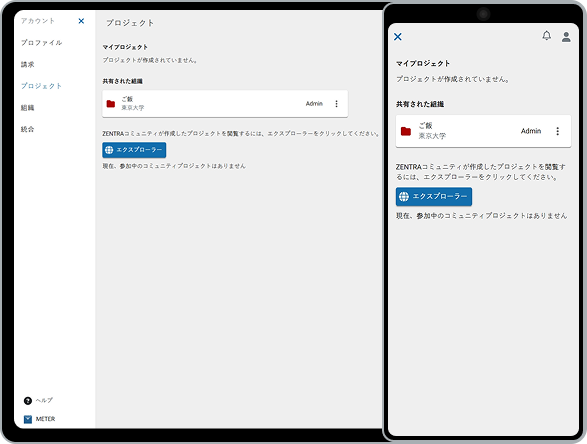Close the phone view with blue X
The image size is (587, 444).
(398, 37)
